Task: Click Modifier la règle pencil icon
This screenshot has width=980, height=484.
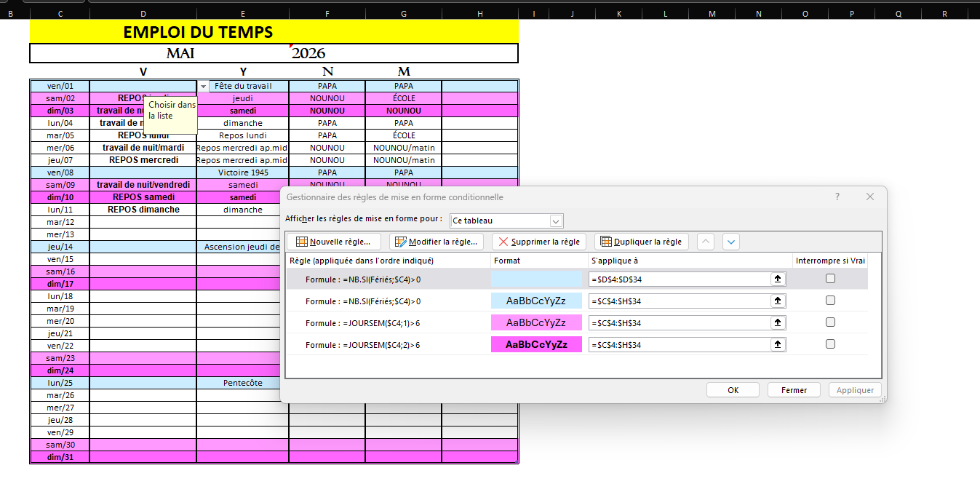Action: (400, 242)
